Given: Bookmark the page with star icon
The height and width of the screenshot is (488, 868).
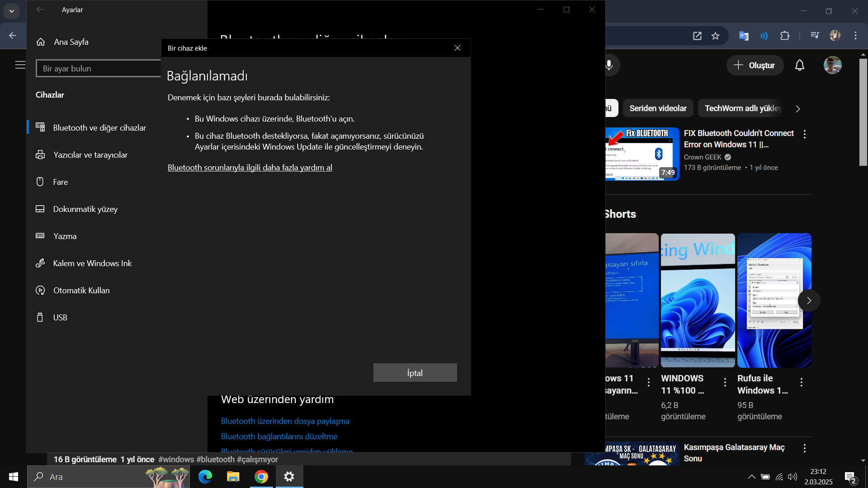Looking at the screenshot, I should 715,36.
